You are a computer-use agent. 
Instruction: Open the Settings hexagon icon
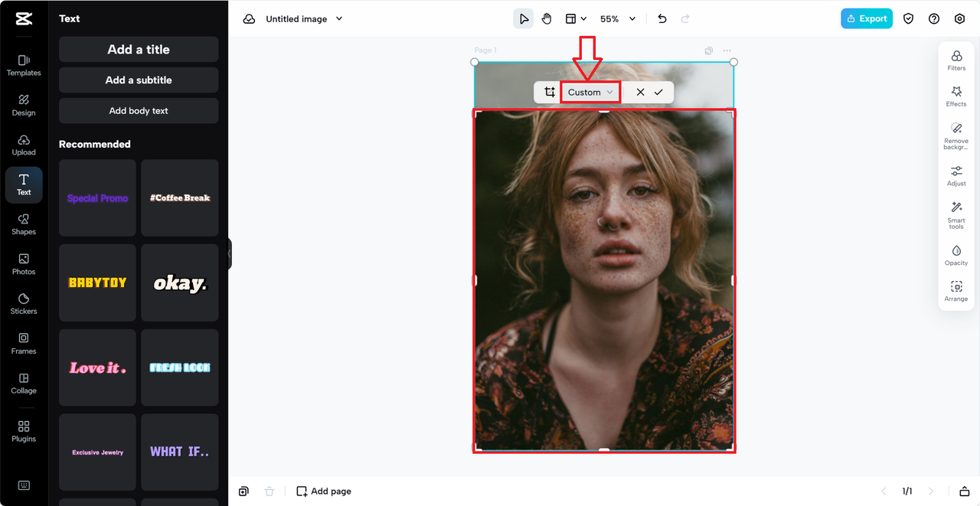pos(959,19)
